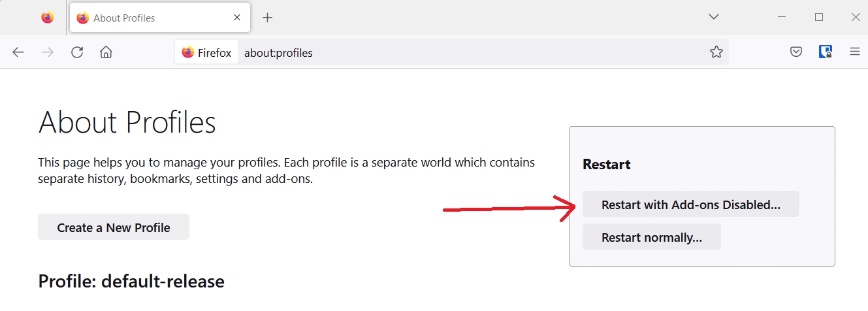The height and width of the screenshot is (311, 868).
Task: Expand the list all tabs chevron
Action: [x=714, y=17]
